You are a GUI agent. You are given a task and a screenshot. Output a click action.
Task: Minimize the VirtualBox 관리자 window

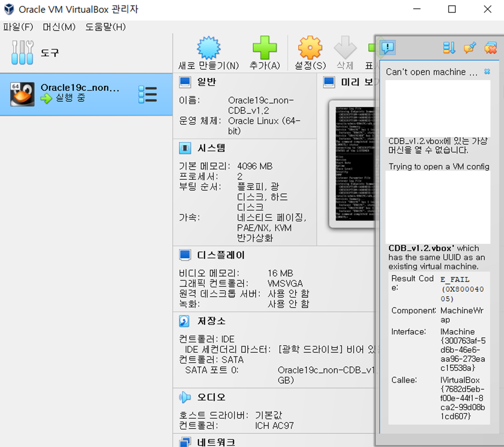[417, 9]
